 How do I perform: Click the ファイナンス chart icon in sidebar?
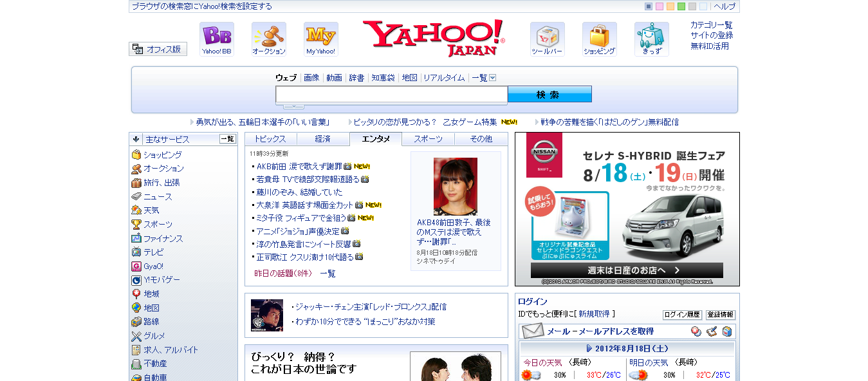(136, 238)
